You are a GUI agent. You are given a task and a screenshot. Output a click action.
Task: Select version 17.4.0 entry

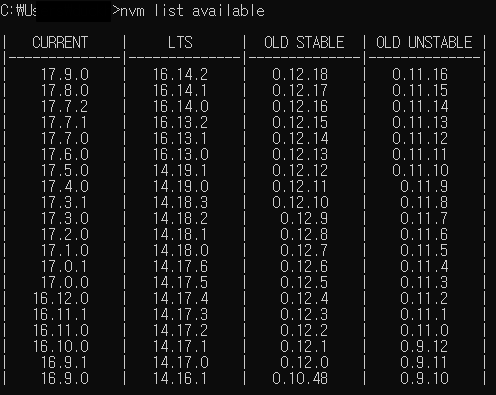click(65, 186)
